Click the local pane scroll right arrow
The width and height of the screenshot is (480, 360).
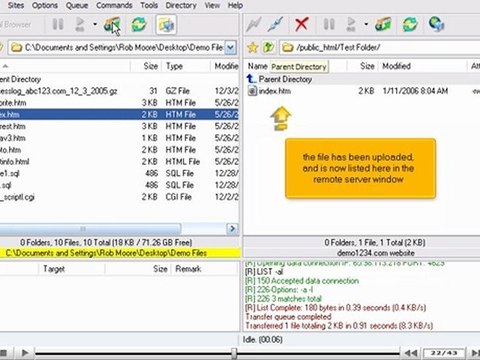(x=232, y=229)
